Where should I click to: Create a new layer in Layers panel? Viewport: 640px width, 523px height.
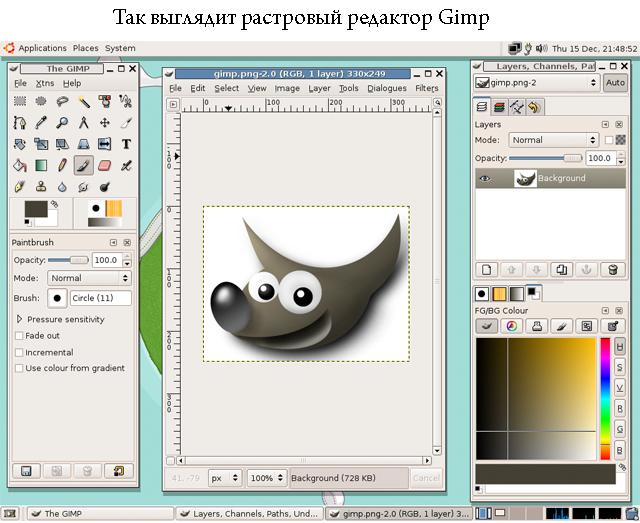click(487, 269)
